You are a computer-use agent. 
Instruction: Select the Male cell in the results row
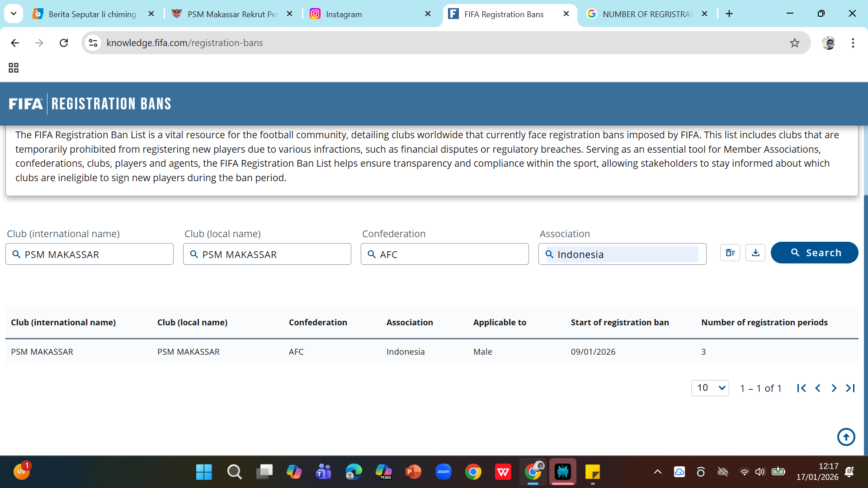483,352
